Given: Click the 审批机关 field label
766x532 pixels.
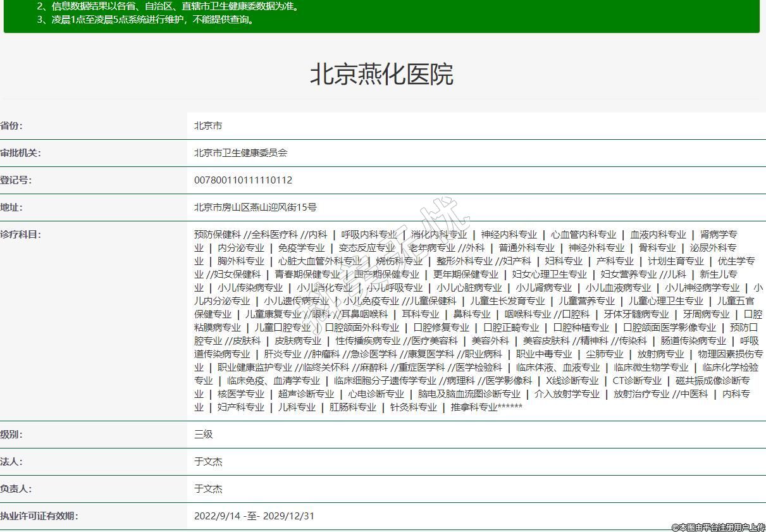Looking at the screenshot, I should tap(20, 153).
